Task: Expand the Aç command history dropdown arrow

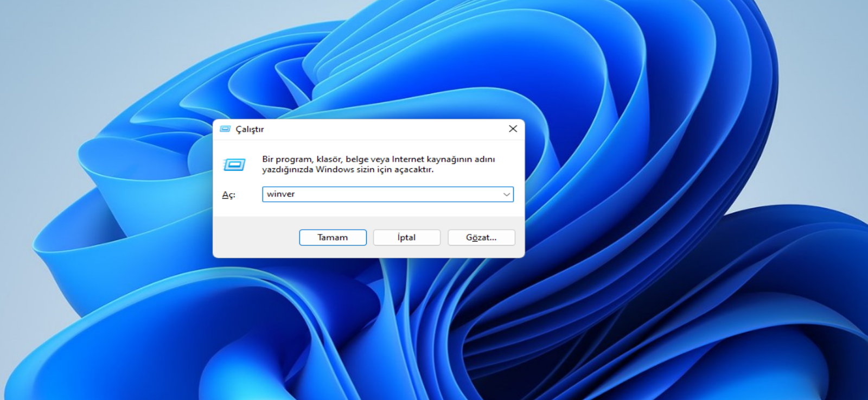Action: click(507, 194)
